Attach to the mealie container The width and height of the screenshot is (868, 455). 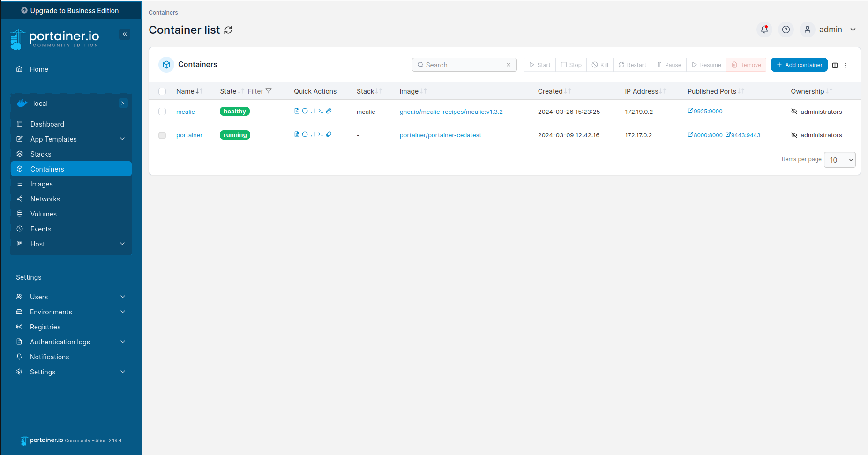329,111
